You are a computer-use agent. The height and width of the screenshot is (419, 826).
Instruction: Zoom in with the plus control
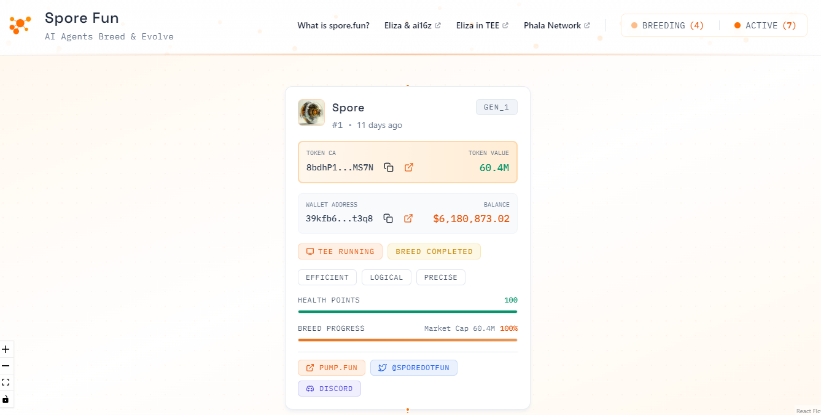tap(6, 349)
